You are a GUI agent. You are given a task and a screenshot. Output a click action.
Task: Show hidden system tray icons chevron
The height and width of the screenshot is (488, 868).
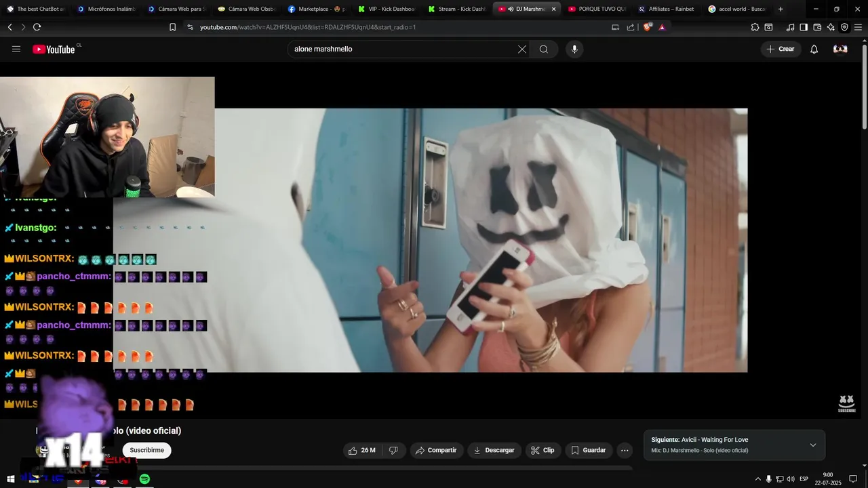[757, 479]
